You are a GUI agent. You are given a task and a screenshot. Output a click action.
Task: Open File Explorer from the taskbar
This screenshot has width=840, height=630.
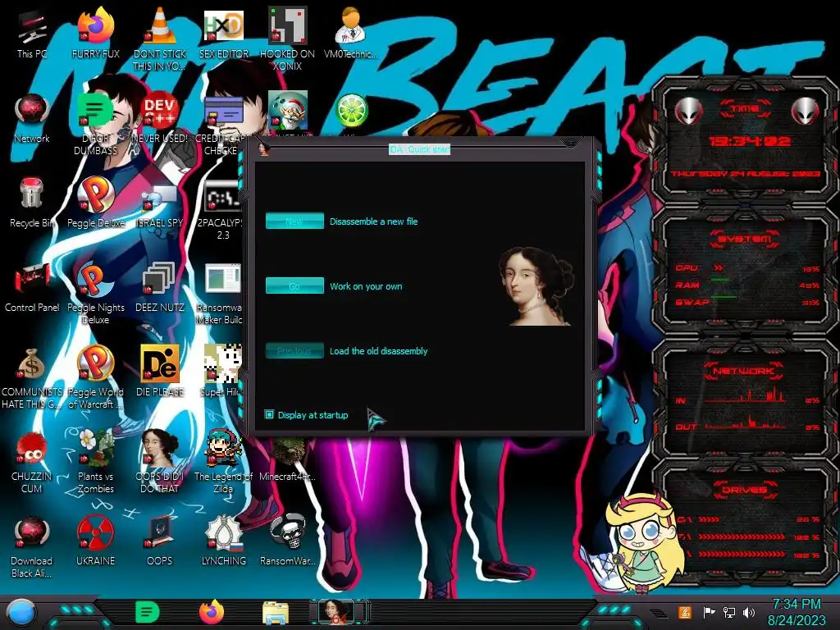point(276,613)
